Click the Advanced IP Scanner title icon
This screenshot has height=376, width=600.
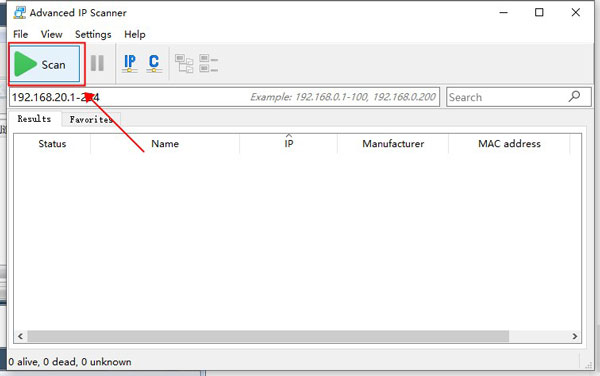click(x=20, y=13)
